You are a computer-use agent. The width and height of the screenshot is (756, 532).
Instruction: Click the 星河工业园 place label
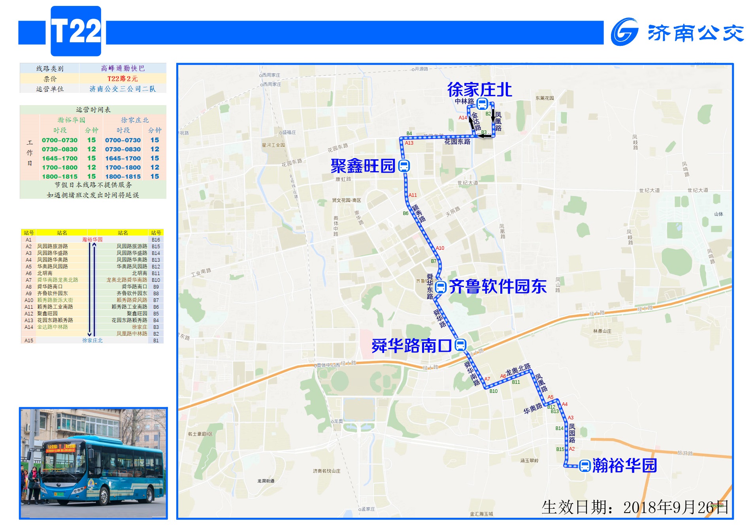(273, 145)
